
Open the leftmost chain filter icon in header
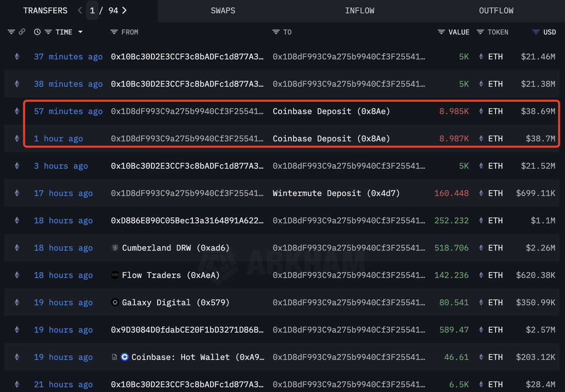coord(11,32)
